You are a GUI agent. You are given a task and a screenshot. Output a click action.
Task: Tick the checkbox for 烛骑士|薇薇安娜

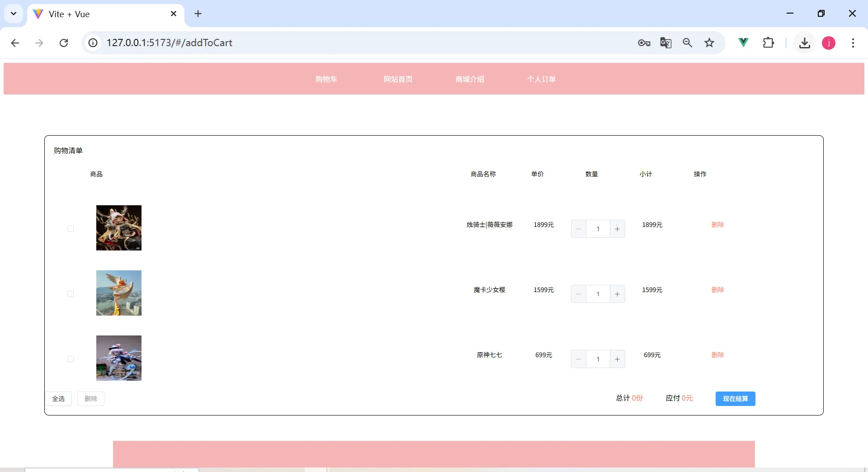point(71,229)
